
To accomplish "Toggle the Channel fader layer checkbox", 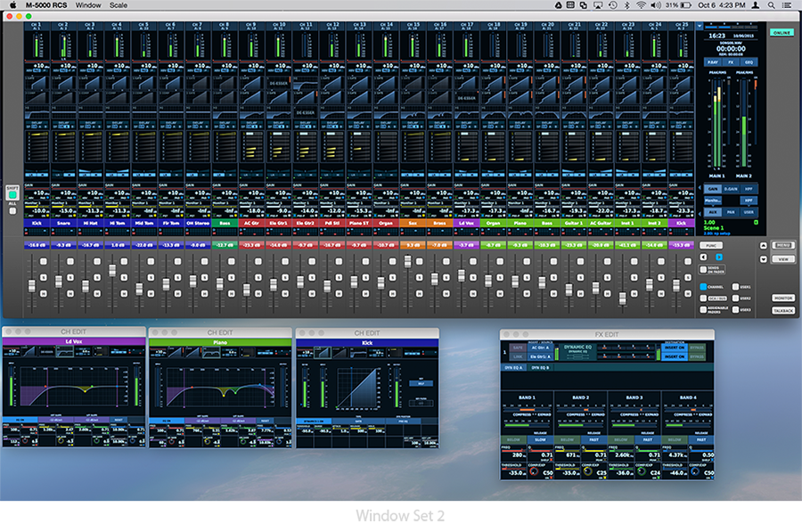I will [703, 286].
